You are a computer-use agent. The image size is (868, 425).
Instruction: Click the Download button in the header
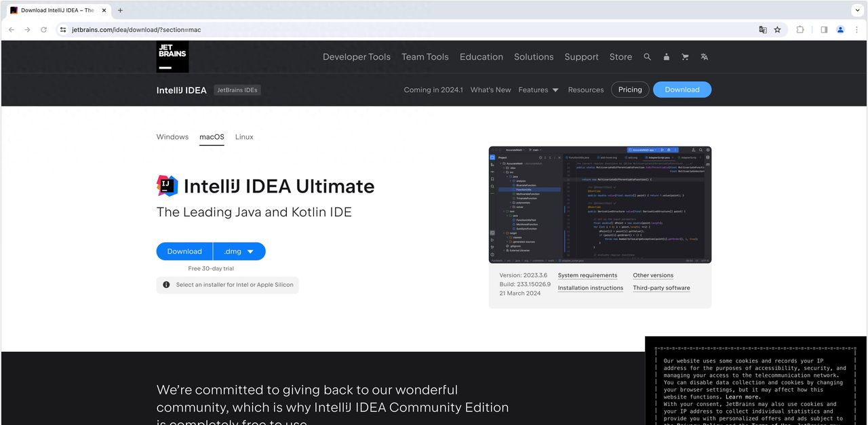(682, 89)
